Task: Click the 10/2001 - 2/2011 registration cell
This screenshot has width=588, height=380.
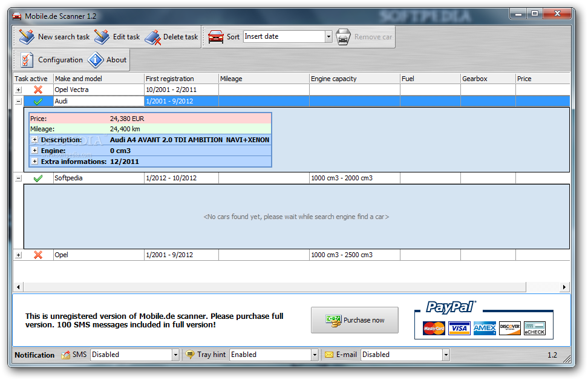Action: (181, 90)
